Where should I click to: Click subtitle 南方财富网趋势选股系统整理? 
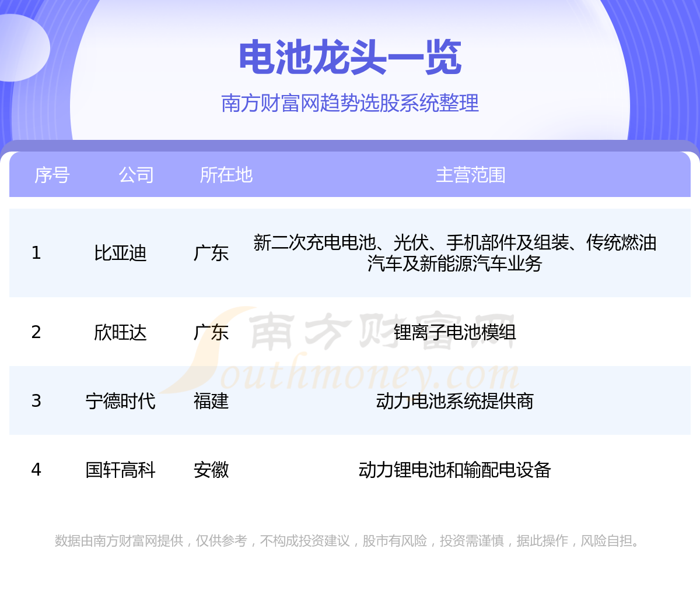(350, 103)
